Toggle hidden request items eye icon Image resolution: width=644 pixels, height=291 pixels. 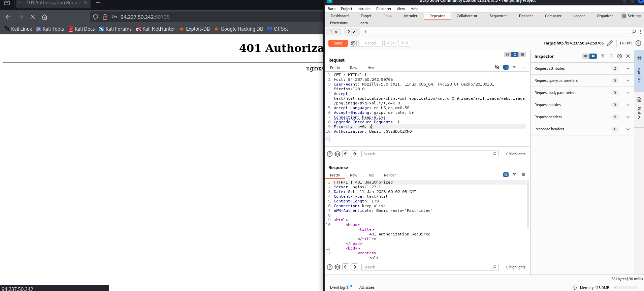coord(497,67)
